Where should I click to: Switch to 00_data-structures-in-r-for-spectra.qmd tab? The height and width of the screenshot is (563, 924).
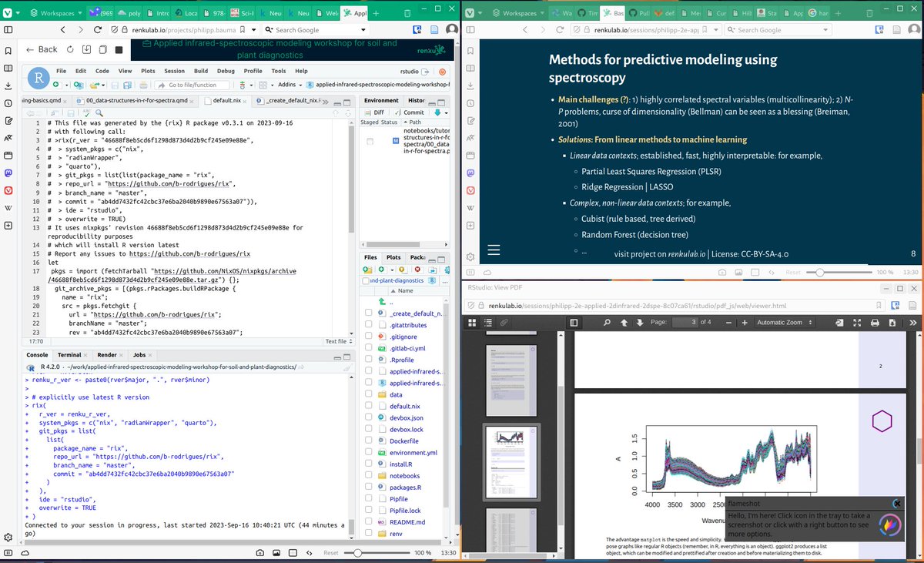[x=136, y=100]
